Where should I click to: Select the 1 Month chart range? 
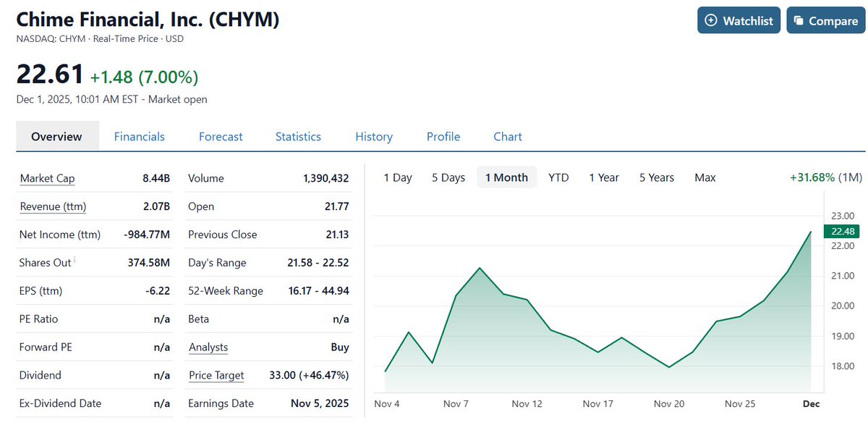pyautogui.click(x=506, y=177)
